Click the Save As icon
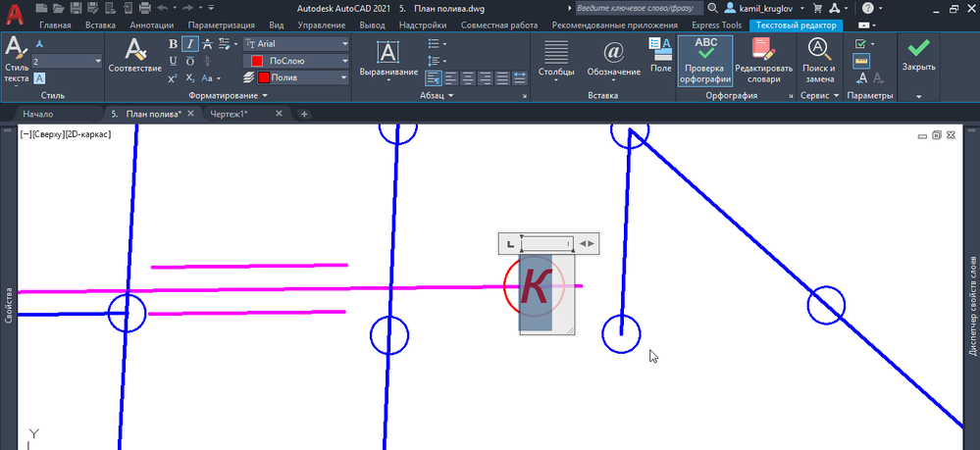The width and height of the screenshot is (980, 450). 92,8
